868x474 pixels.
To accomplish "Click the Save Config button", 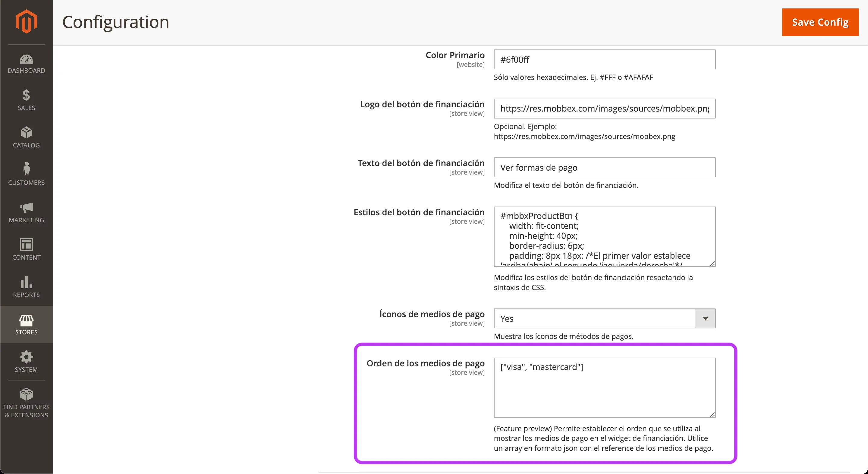I will 820,22.
